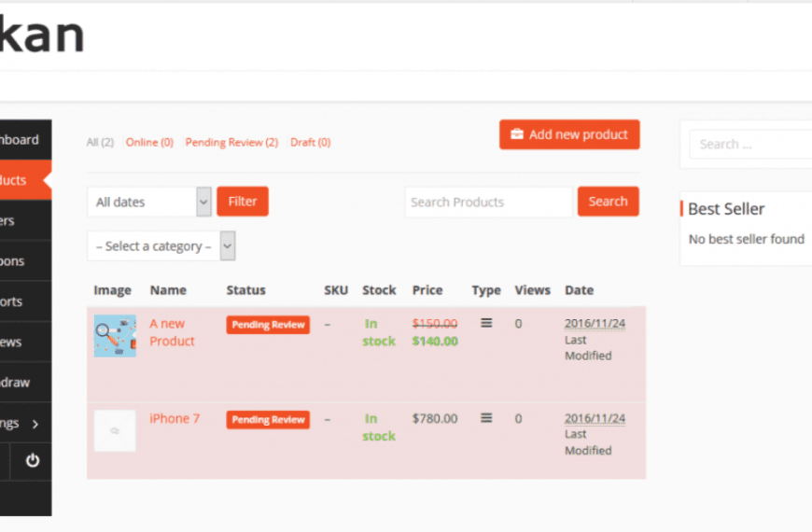
Task: Expand the Settings submenu chevron
Action: (x=35, y=424)
